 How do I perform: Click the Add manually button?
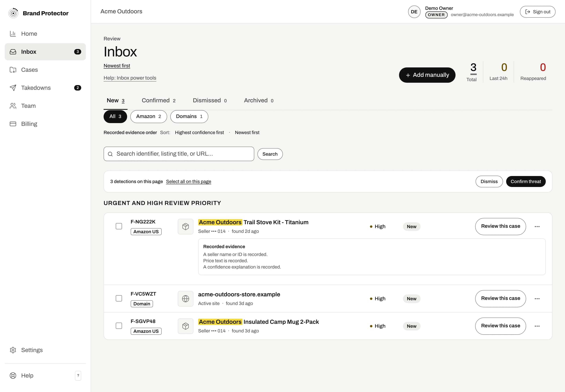[427, 75]
